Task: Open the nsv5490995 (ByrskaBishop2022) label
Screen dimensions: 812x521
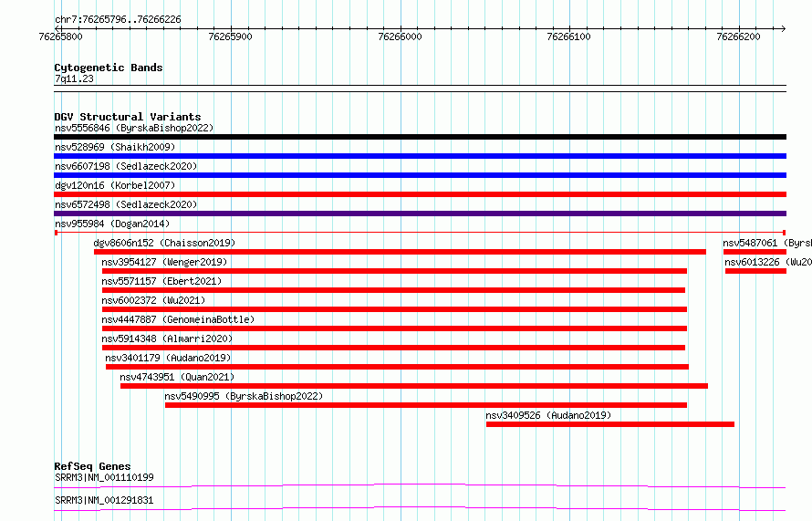Action: [244, 396]
